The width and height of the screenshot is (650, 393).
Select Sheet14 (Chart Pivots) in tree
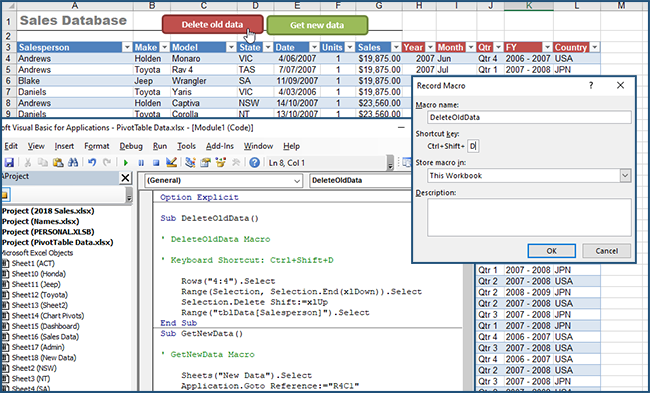click(48, 315)
